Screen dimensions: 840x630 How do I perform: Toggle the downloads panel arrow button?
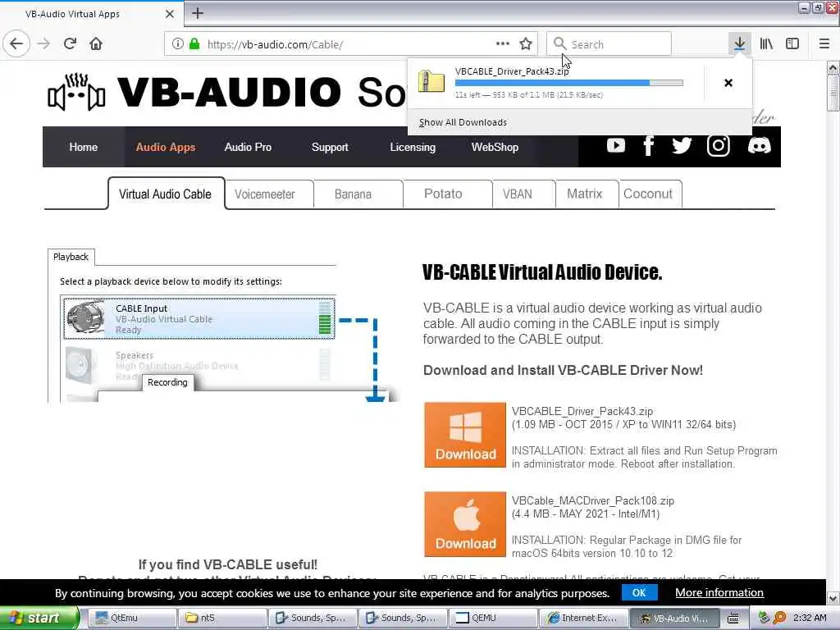740,44
